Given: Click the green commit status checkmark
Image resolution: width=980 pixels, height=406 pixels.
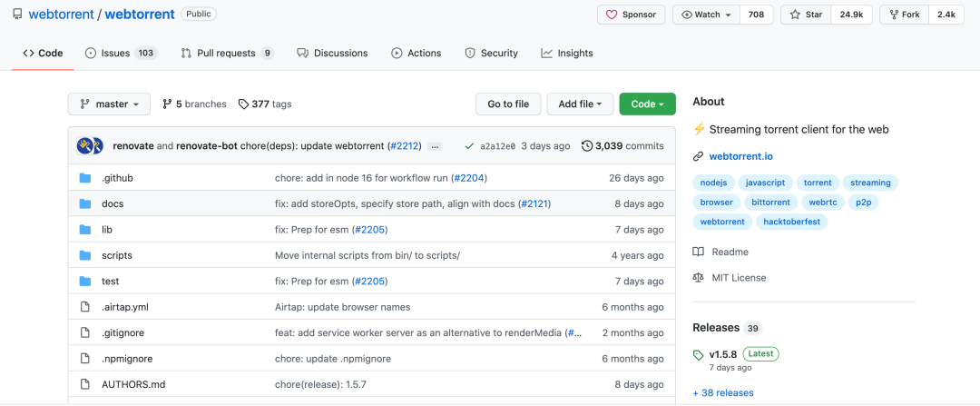Looking at the screenshot, I should click(x=468, y=145).
